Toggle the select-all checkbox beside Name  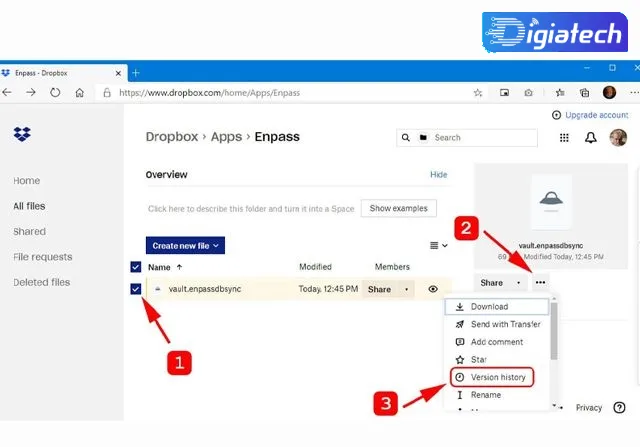(136, 267)
